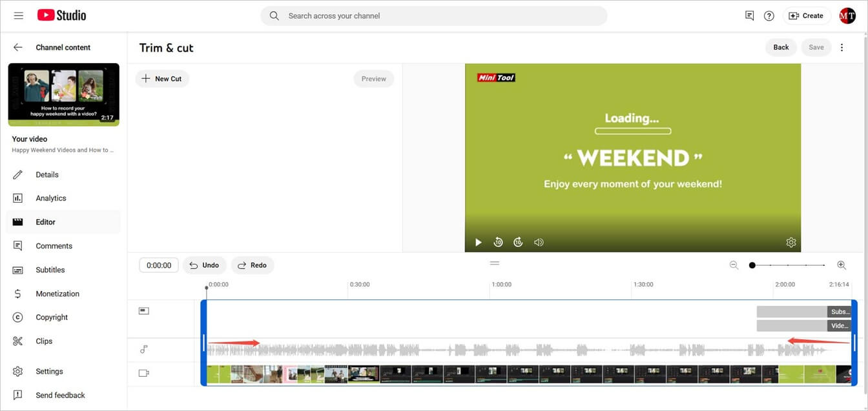The height and width of the screenshot is (411, 868).
Task: Mute the player with the volume icon
Action: pyautogui.click(x=539, y=242)
